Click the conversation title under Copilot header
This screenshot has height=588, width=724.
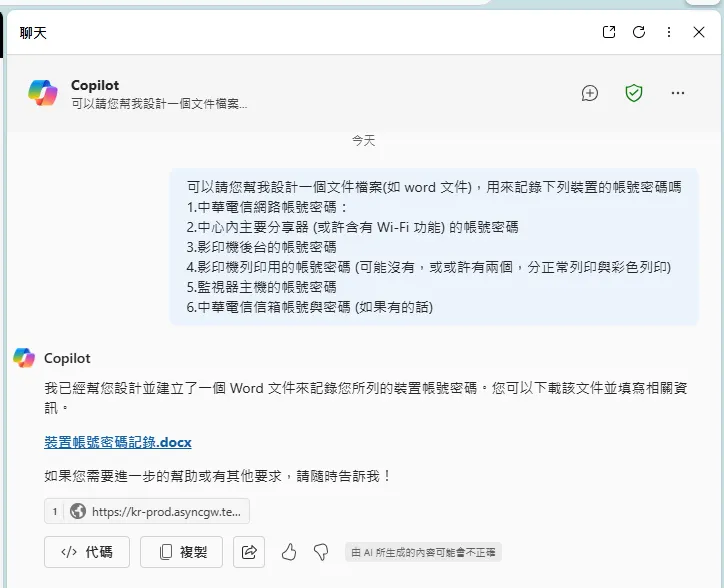point(159,104)
